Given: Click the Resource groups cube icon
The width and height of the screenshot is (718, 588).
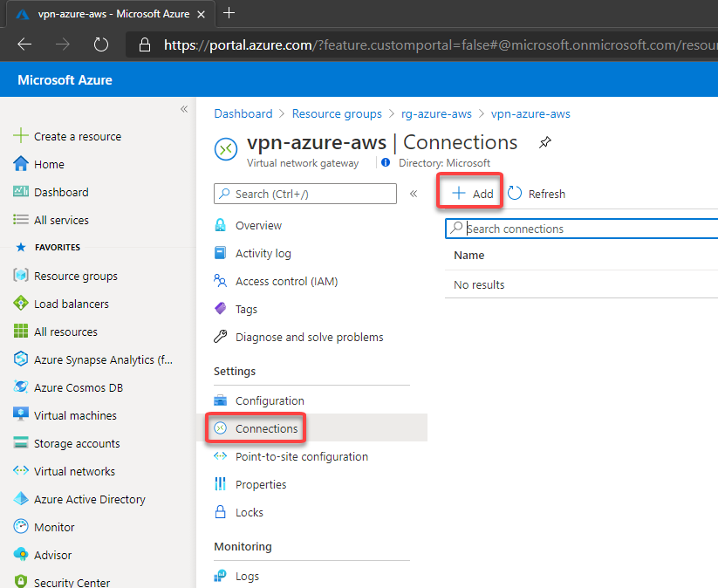Looking at the screenshot, I should tap(21, 275).
